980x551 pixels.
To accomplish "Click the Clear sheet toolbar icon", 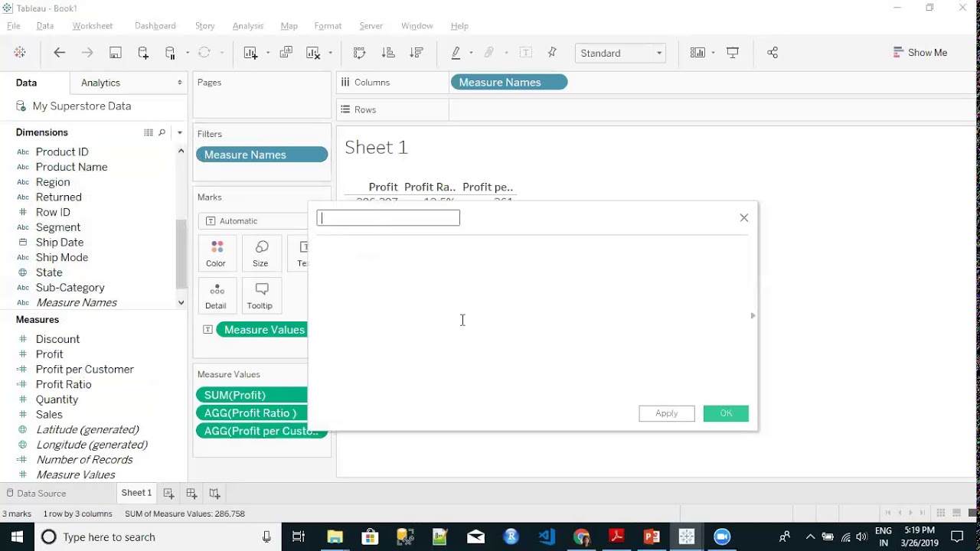I will click(313, 53).
